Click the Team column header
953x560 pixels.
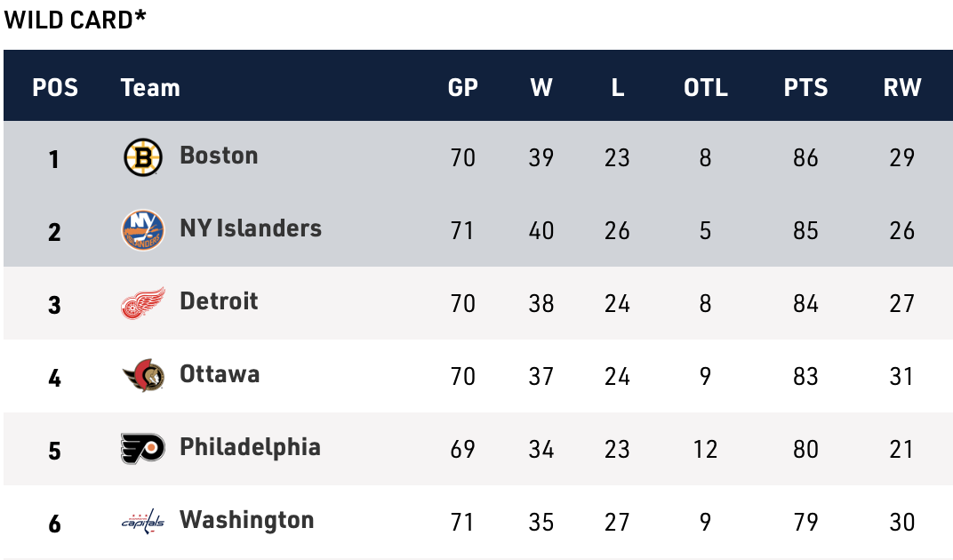click(x=150, y=87)
